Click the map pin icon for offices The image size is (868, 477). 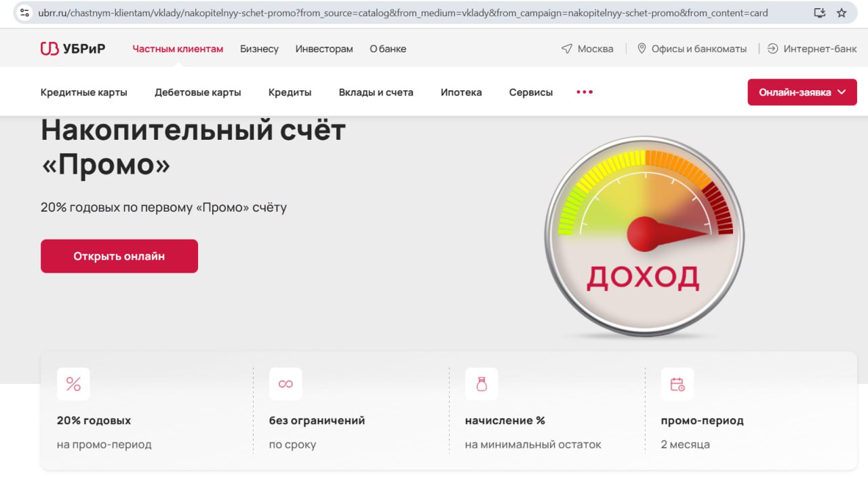pyautogui.click(x=642, y=49)
